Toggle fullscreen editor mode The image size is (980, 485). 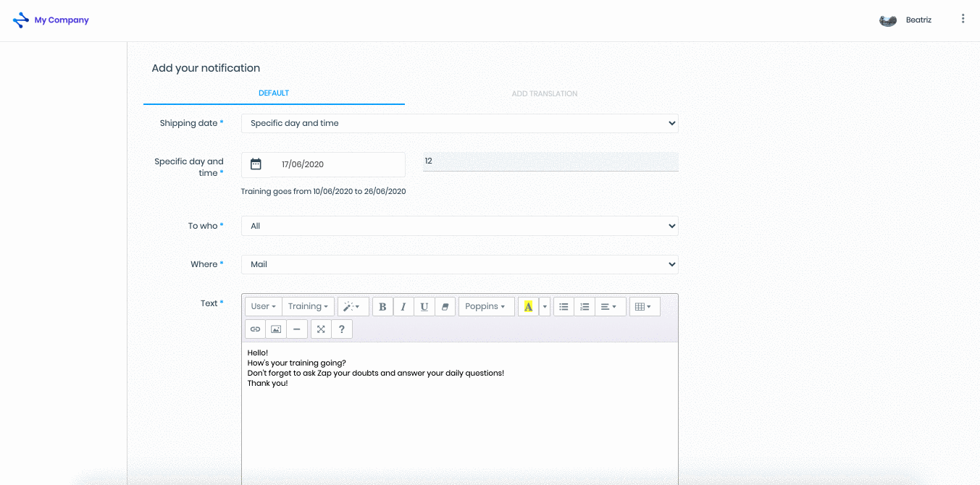coord(321,329)
